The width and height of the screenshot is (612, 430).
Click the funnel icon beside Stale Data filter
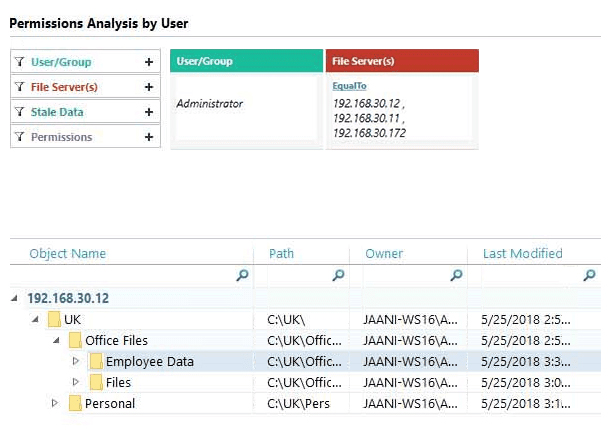tap(20, 112)
